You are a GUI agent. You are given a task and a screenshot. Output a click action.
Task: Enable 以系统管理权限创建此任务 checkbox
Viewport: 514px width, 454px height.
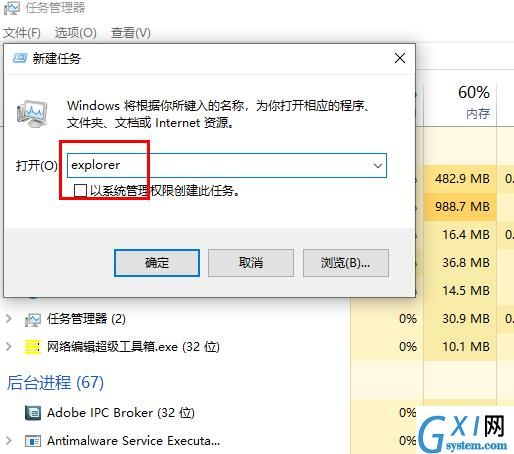(x=80, y=191)
